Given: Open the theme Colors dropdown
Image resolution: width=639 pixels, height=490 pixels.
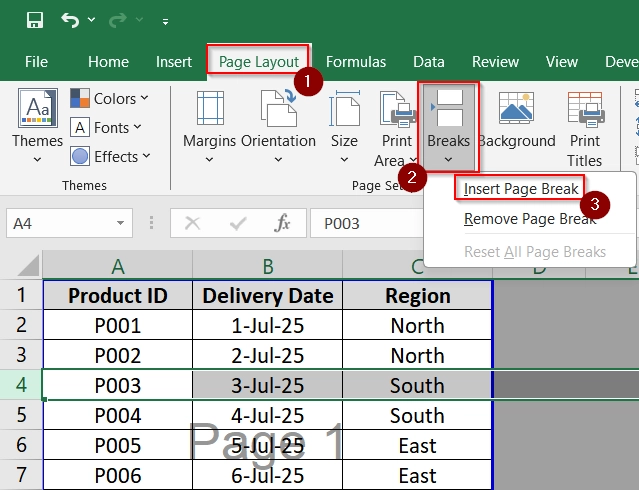Looking at the screenshot, I should pyautogui.click(x=109, y=99).
